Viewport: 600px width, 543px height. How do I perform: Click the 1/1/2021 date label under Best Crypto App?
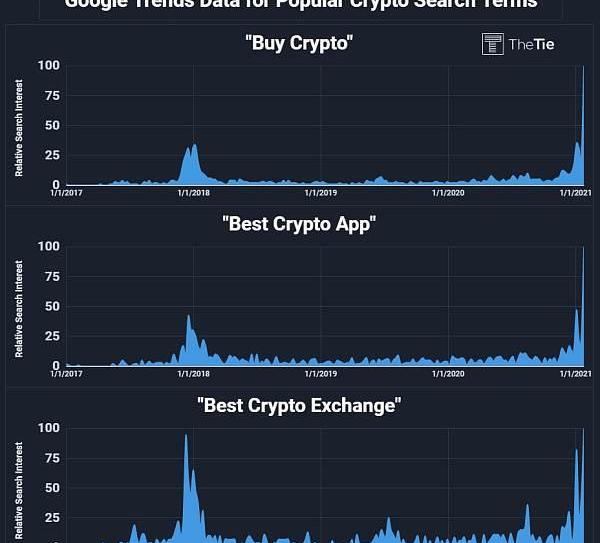(576, 374)
